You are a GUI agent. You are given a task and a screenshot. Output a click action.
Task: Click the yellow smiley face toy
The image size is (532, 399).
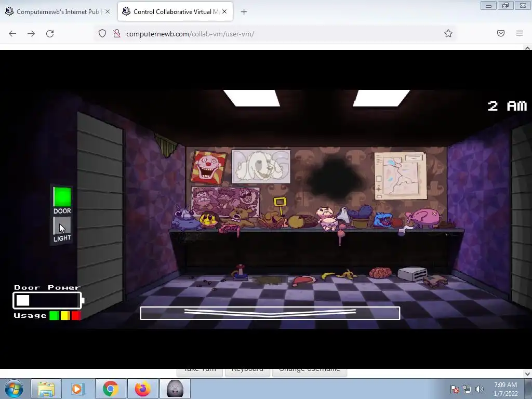tap(208, 220)
